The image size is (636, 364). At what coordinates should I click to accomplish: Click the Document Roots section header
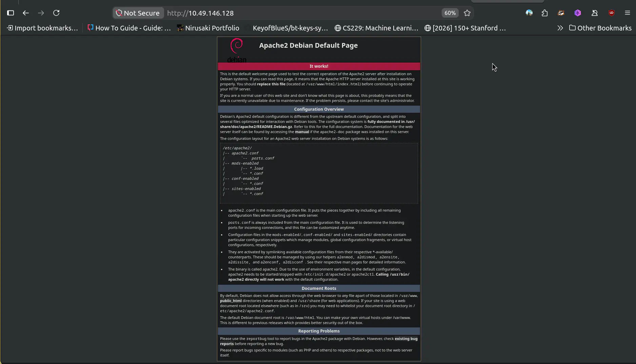click(x=319, y=288)
